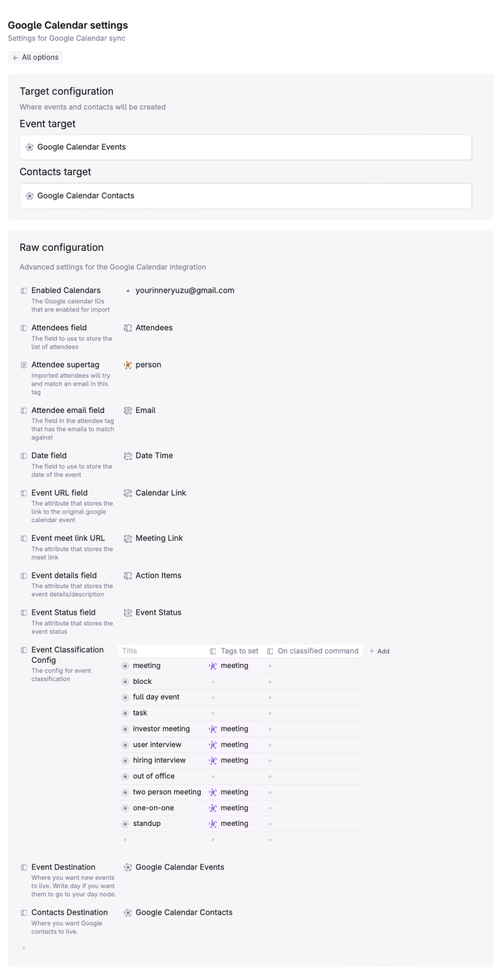Click the Tags to set column header

(x=239, y=651)
